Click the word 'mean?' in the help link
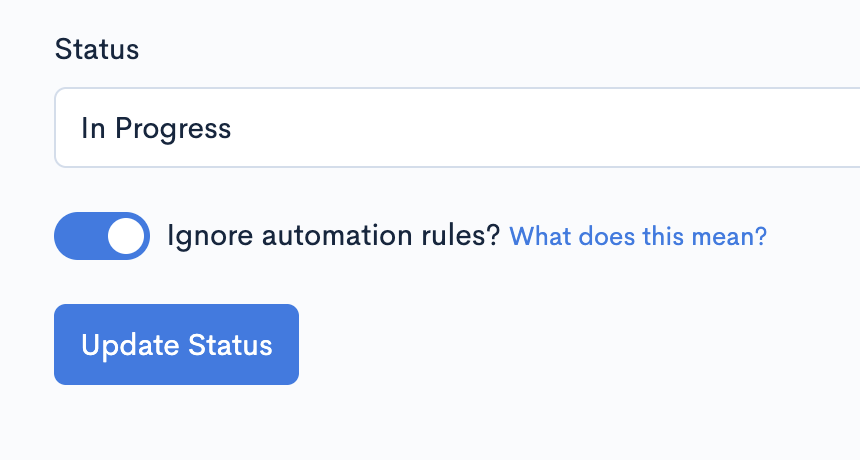860x460 pixels. coord(729,236)
